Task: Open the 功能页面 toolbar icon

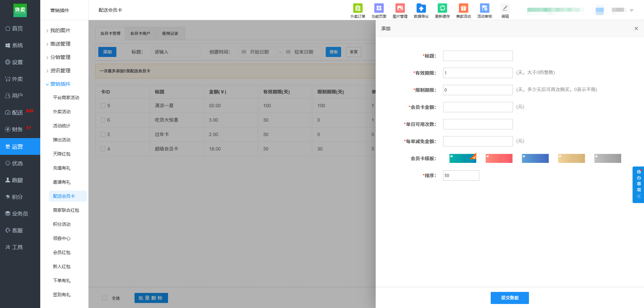Action: (379, 8)
